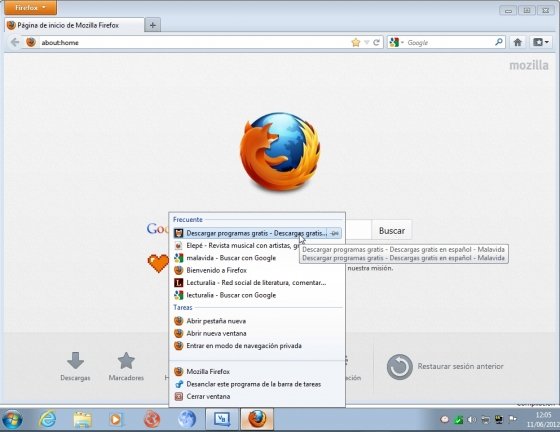Click the red swirl taskbar app icon

click(x=152, y=419)
